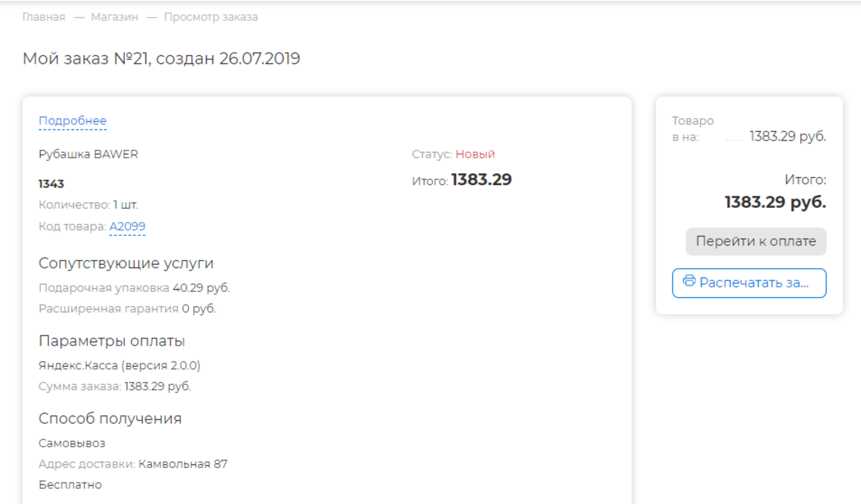Click the Количество 1 шт. line
This screenshot has width=861, height=504.
pyautogui.click(x=88, y=205)
